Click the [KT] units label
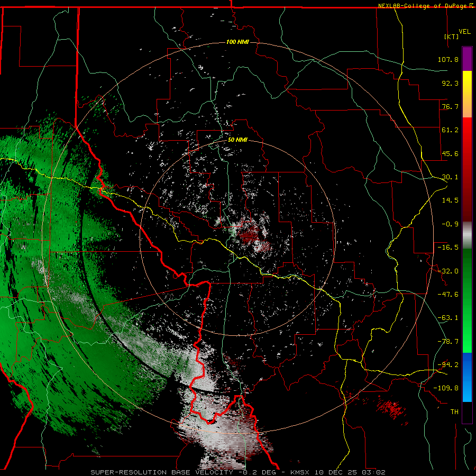Viewport: 476px width, 476px height. (x=452, y=36)
